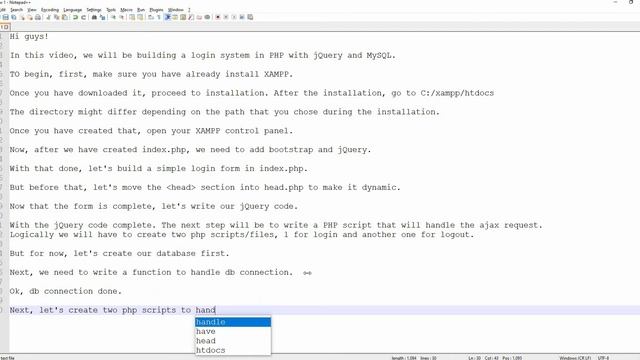Click the word "XAMPP." ending the TO begin line
The image size is (640, 360).
tap(278, 74)
